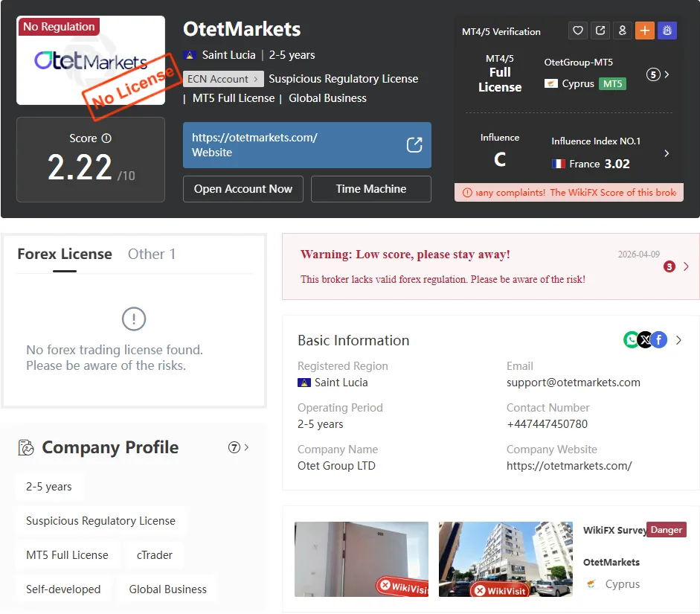Click the 2-5 years chip in Company Profile
Viewport: 700px width, 614px height.
click(48, 486)
